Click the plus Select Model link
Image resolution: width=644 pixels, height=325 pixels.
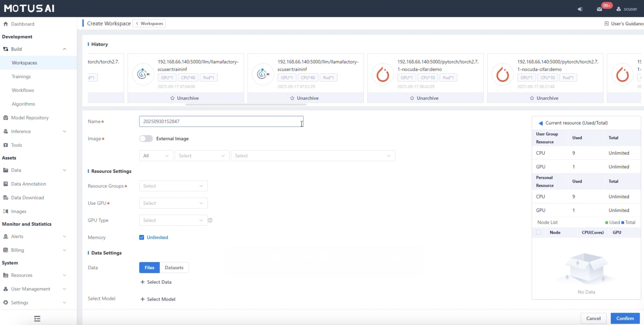tap(158, 299)
